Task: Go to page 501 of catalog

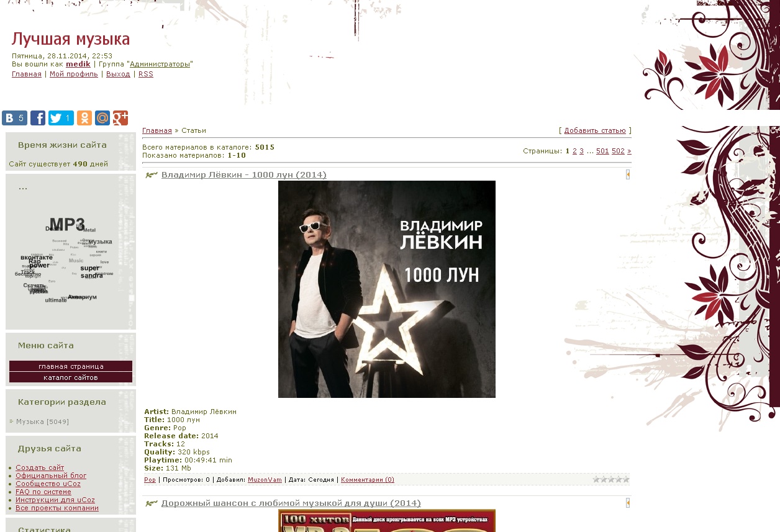Action: [602, 151]
